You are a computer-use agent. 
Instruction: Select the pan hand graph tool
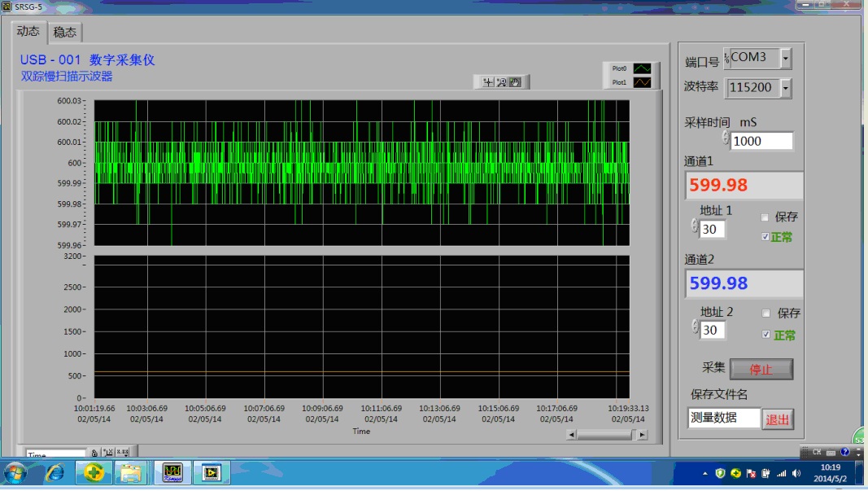tap(515, 82)
